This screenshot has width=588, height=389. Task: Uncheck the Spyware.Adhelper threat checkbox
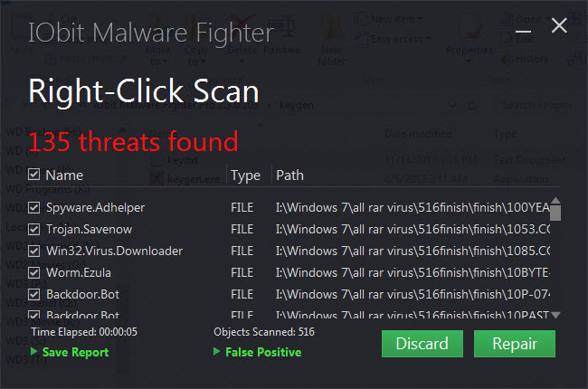(34, 208)
